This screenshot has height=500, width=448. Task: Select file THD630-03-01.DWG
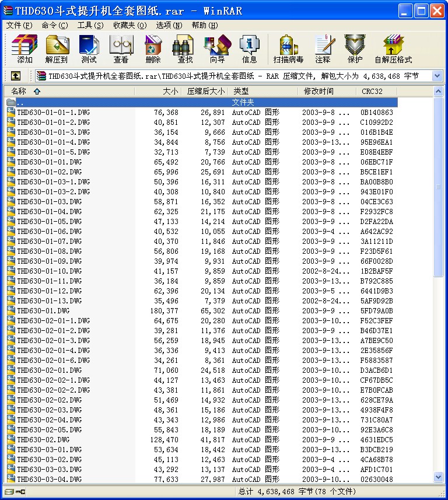[x=50, y=449]
